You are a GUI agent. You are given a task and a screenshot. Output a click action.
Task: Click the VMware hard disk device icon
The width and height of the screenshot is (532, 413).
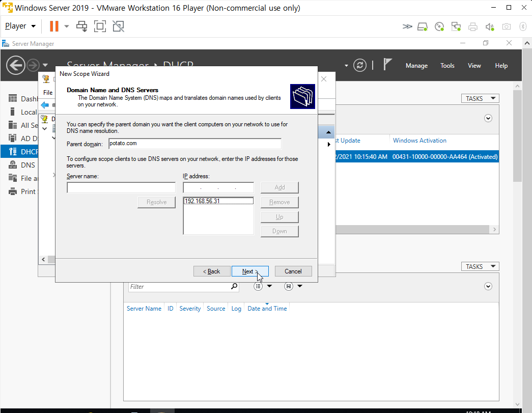[x=423, y=26]
